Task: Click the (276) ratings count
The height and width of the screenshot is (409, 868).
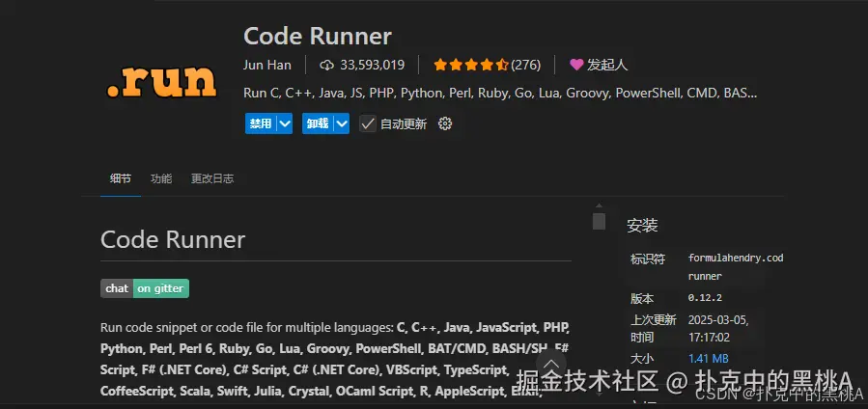Action: point(525,66)
